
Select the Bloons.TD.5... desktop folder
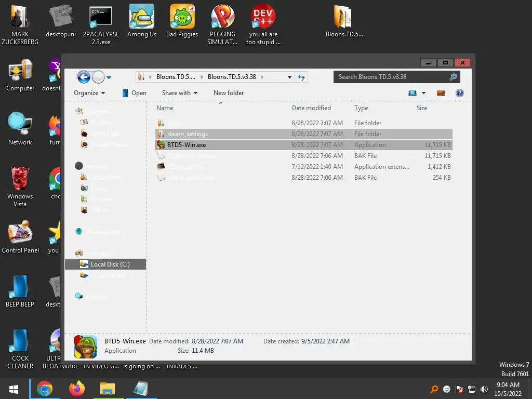coord(344,21)
